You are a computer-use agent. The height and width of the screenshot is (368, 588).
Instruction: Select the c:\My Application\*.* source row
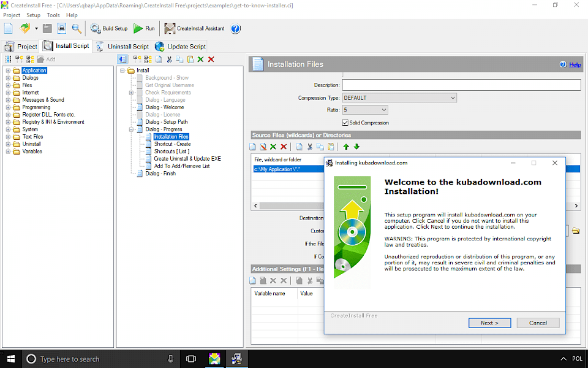click(x=288, y=169)
